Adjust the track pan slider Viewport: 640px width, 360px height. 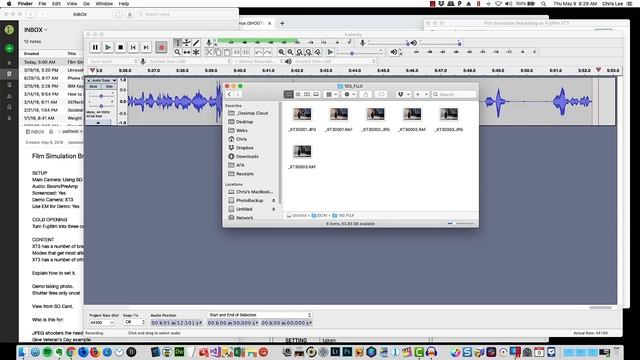click(101, 106)
